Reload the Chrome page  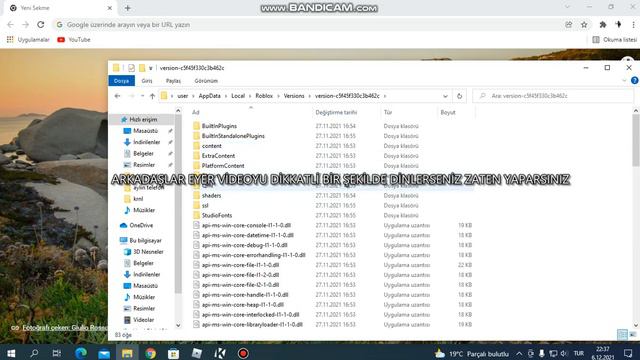40,25
